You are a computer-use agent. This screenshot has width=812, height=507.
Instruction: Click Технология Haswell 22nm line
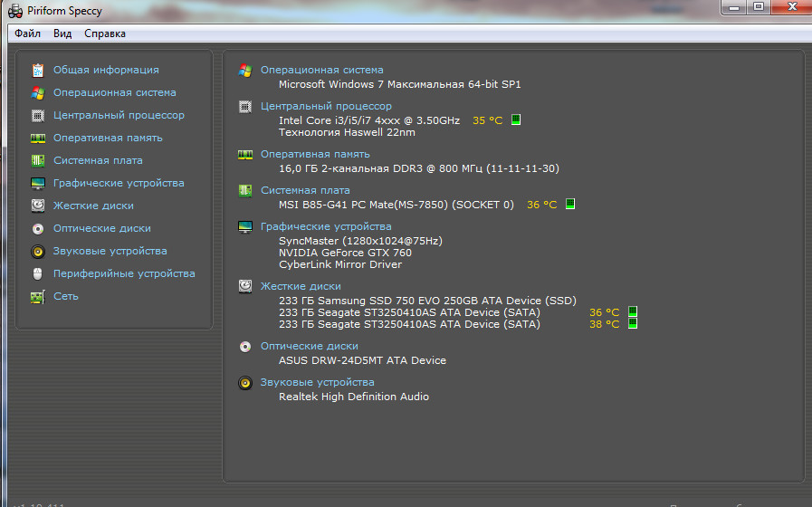(x=347, y=132)
